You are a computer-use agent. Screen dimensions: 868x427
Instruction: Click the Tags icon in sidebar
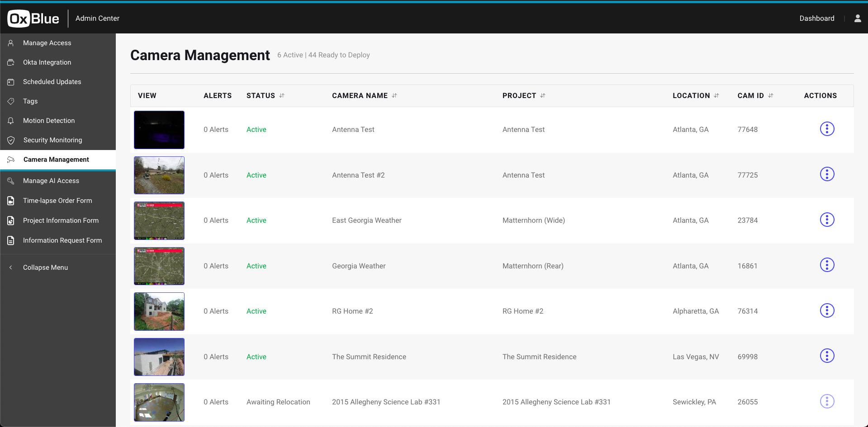11,101
